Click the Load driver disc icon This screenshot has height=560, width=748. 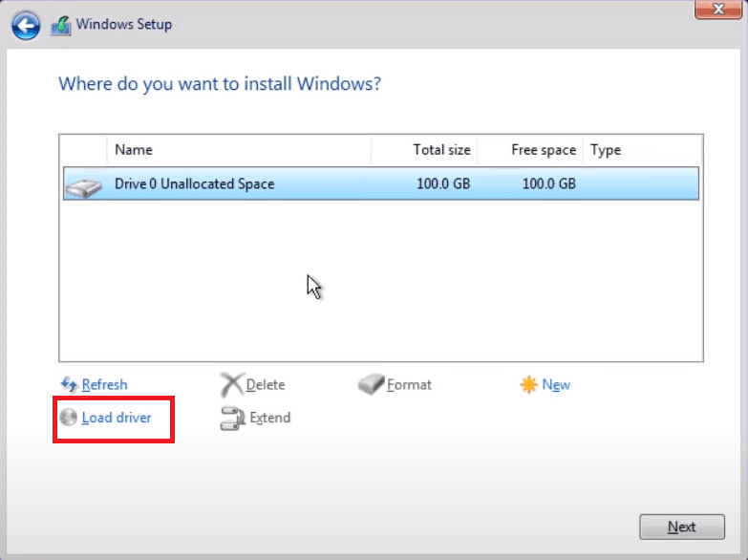tap(68, 418)
